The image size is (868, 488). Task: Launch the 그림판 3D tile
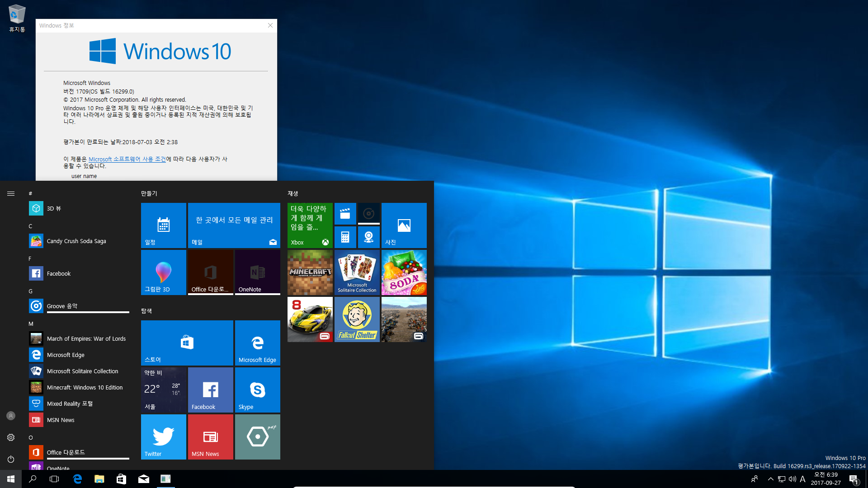point(164,272)
